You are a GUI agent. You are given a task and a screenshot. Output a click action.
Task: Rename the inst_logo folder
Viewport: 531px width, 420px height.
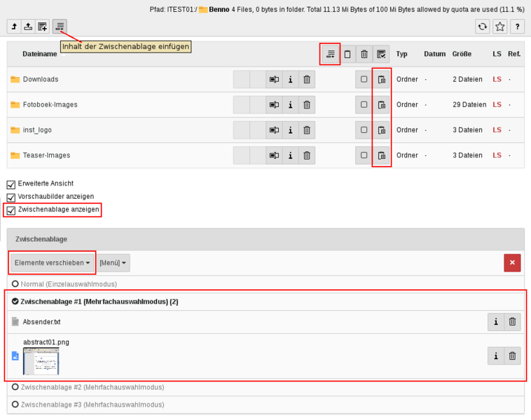coord(274,130)
